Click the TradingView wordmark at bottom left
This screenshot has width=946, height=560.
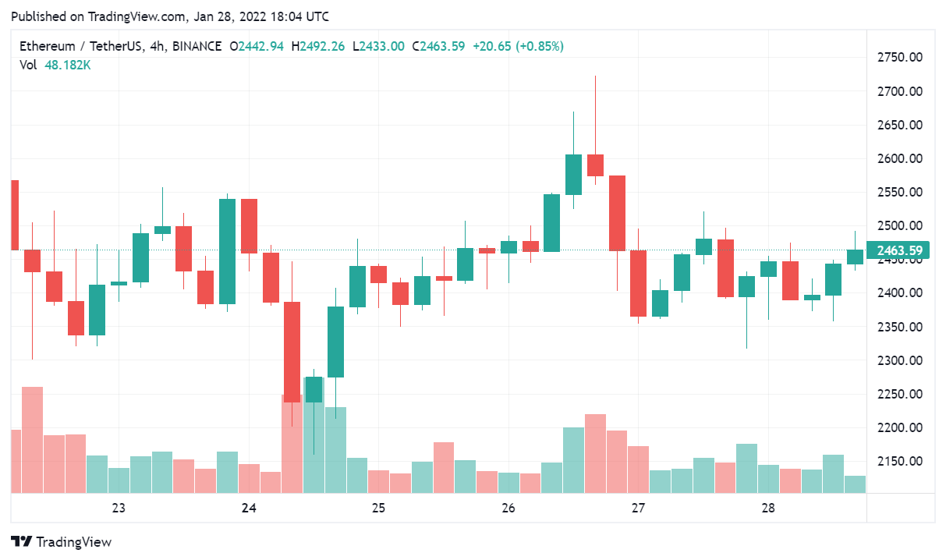point(74,542)
